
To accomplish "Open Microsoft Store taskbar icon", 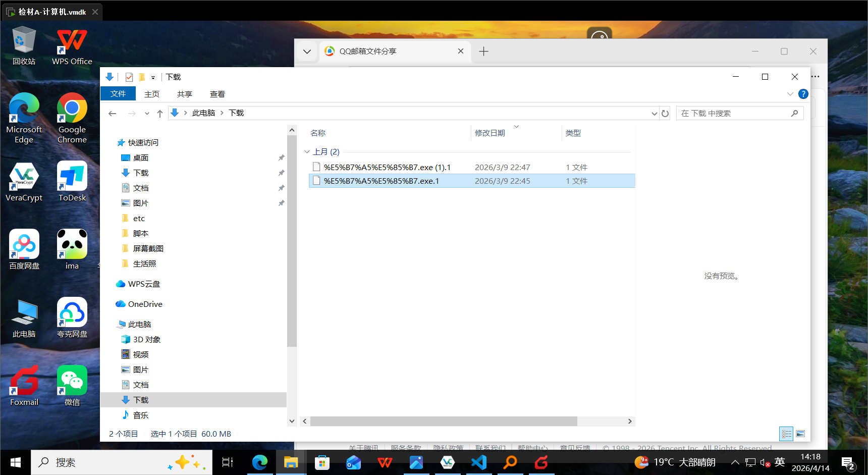I will pyautogui.click(x=322, y=462).
